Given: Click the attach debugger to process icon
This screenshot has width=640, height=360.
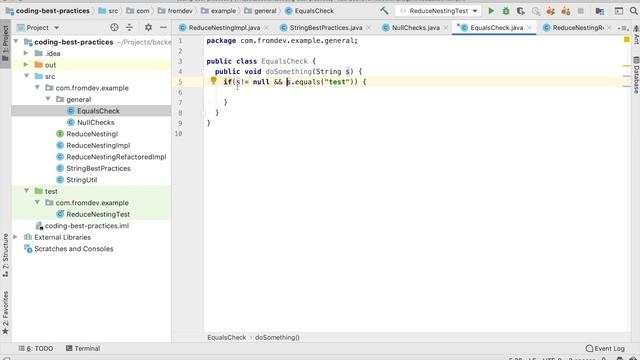Looking at the screenshot, I should pyautogui.click(x=536, y=11).
